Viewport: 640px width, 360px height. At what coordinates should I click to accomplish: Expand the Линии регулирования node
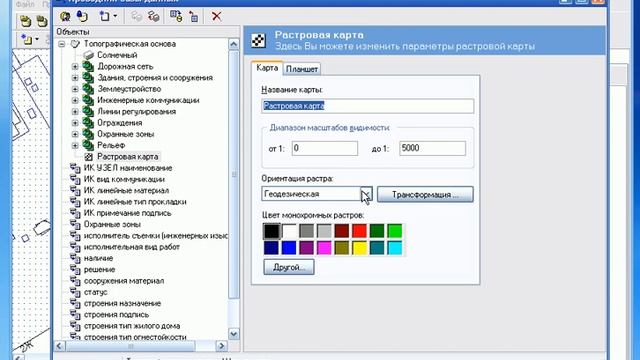[x=75, y=111]
